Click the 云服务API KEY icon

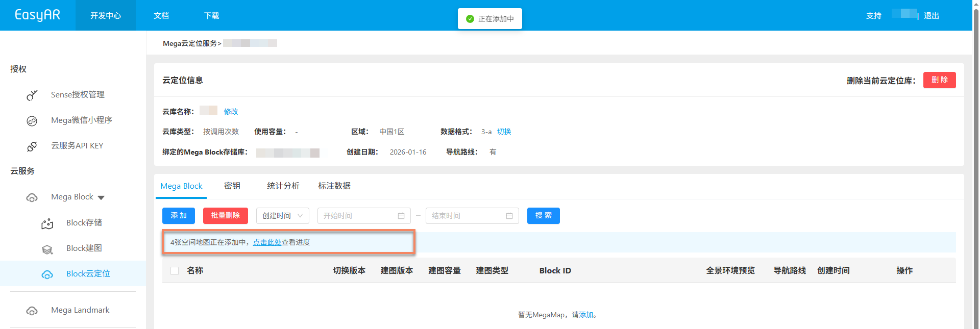tap(32, 146)
